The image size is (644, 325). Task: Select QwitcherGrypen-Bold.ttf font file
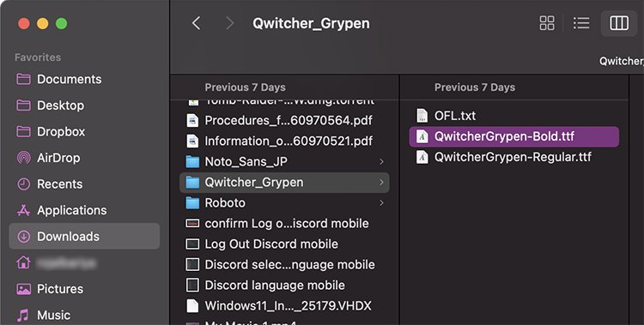pos(514,136)
